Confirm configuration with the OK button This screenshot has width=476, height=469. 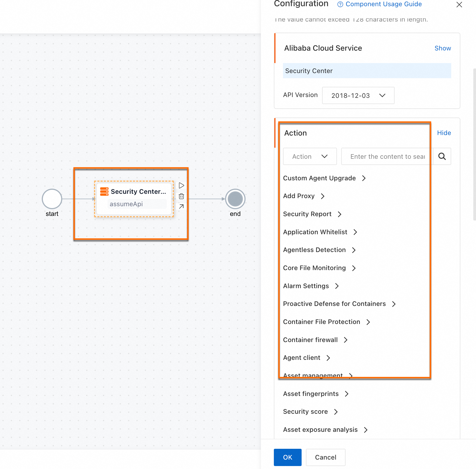[x=288, y=457]
